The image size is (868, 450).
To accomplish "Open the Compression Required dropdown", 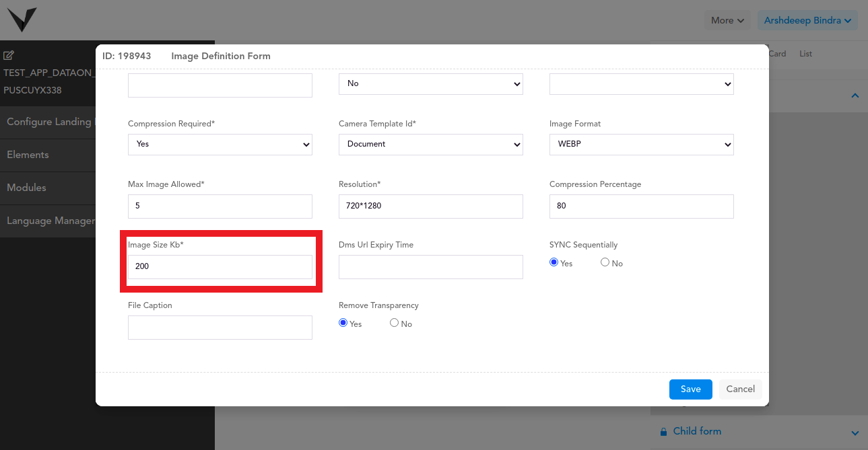I will tap(220, 144).
